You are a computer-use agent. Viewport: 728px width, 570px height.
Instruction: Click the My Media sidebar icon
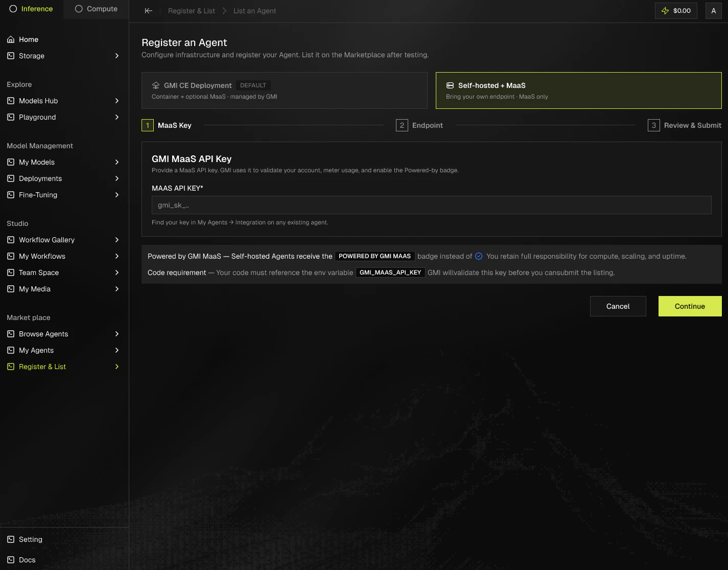tap(11, 289)
